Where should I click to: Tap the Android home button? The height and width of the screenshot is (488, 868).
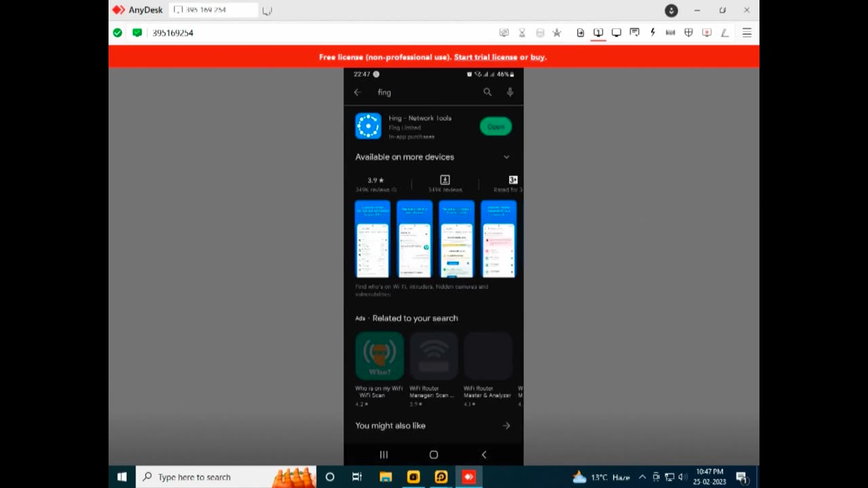(x=434, y=455)
